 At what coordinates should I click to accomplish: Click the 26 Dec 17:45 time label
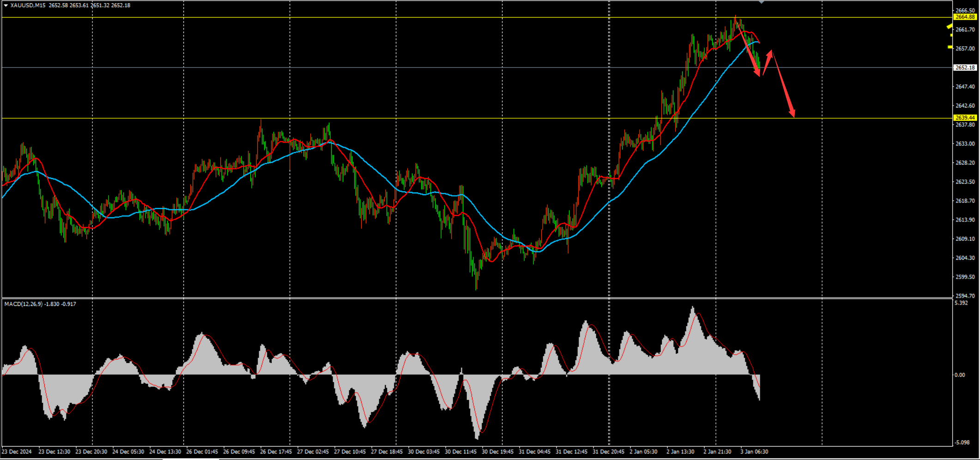[x=276, y=452]
